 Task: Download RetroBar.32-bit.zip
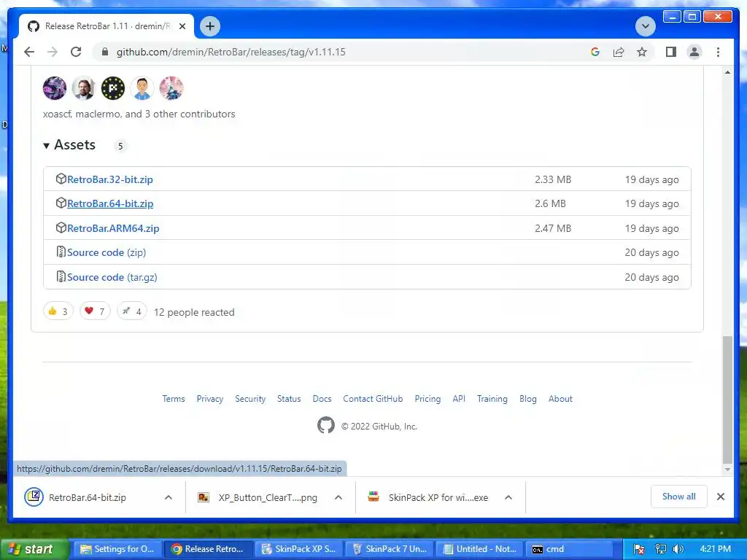tap(110, 179)
